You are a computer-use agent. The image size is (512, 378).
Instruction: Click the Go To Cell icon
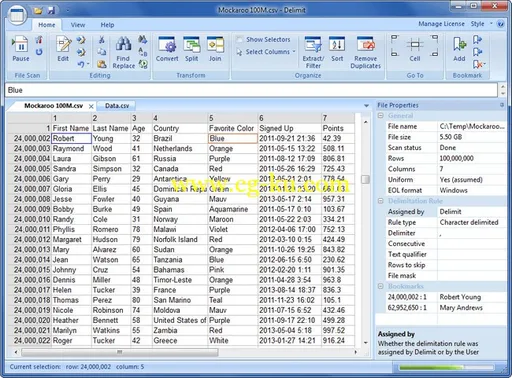point(415,45)
